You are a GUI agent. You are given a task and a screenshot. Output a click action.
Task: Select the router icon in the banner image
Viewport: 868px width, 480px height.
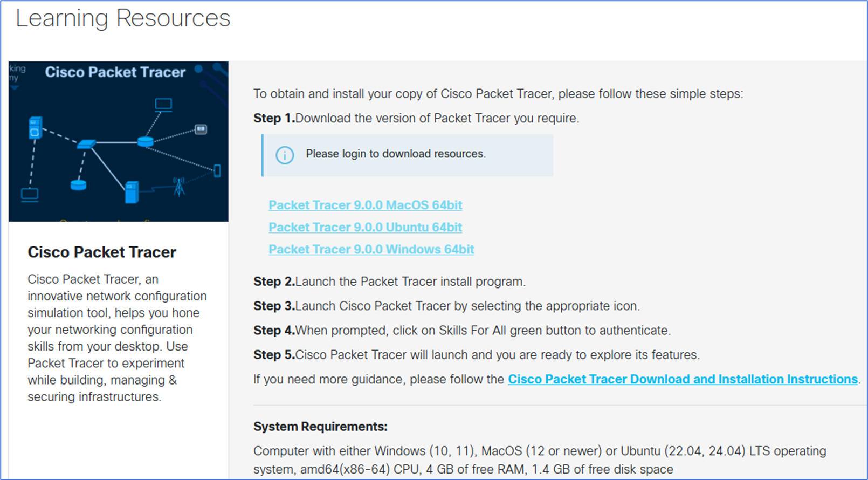[x=146, y=141]
